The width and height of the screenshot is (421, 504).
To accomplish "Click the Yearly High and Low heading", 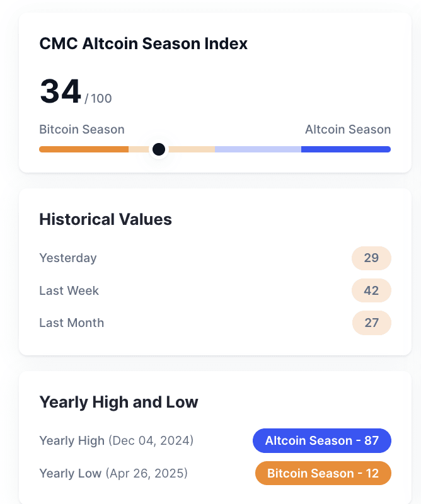I will 118,402.
